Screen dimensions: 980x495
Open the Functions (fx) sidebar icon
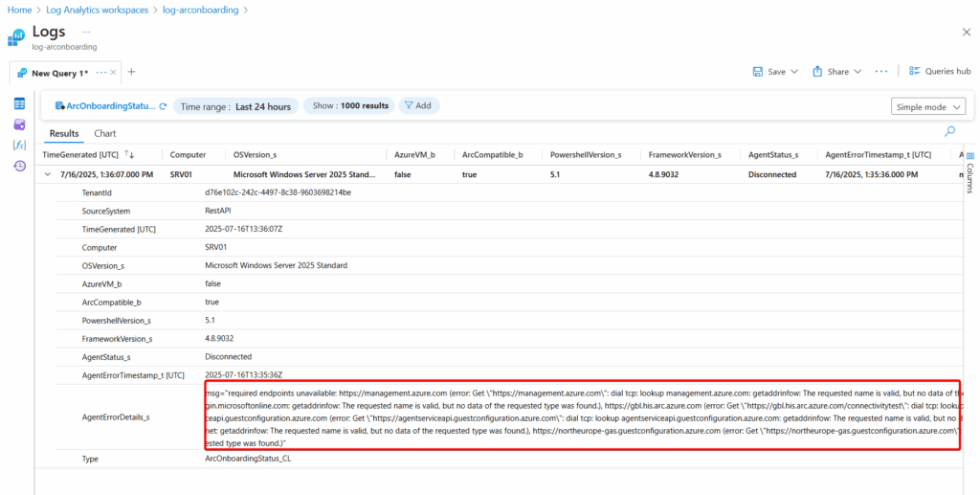[x=19, y=145]
